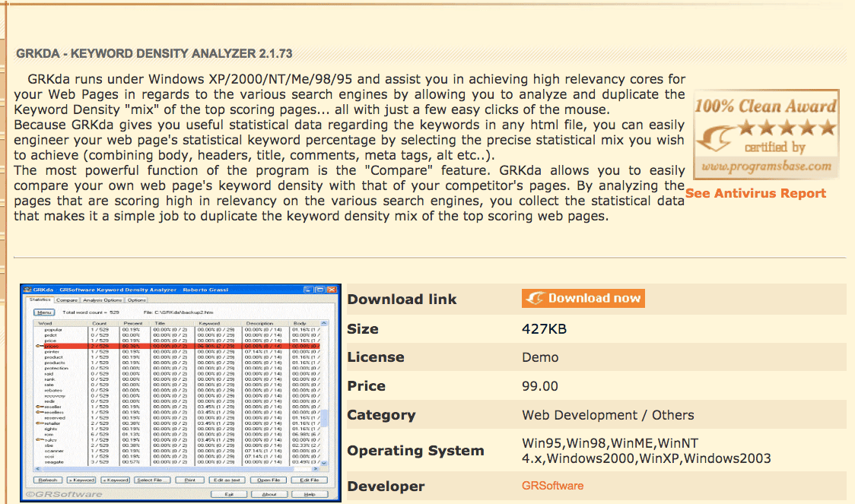This screenshot has width=855, height=504.
Task: Visit the GRSoftware developer link
Action: [552, 486]
